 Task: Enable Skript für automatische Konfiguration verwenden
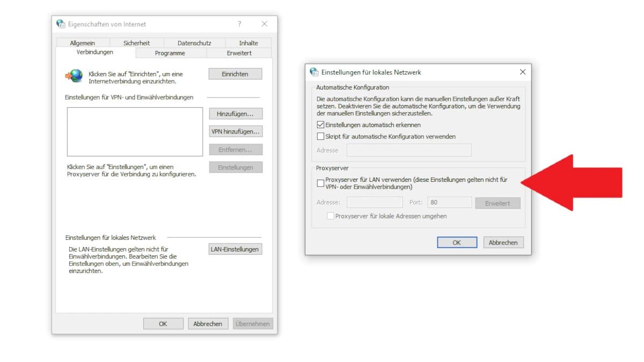click(x=321, y=136)
